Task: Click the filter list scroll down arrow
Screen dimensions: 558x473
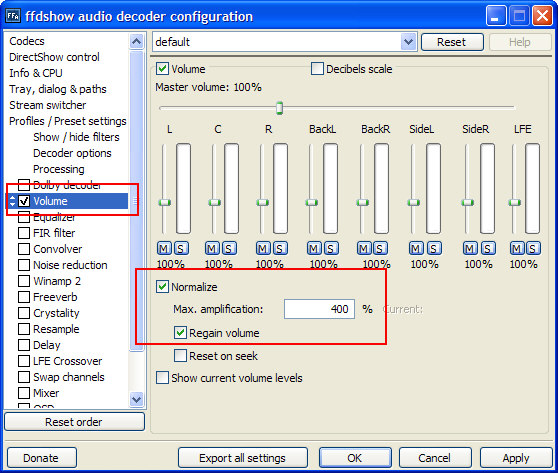Action: pos(137,399)
